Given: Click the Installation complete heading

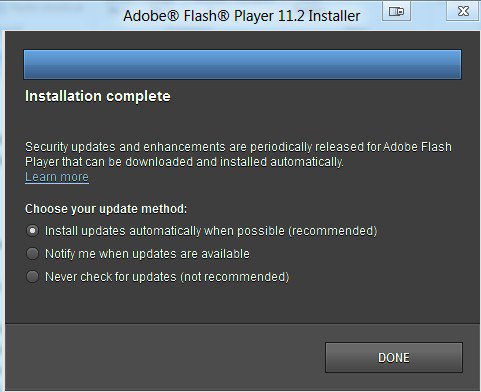Looking at the screenshot, I should [98, 96].
